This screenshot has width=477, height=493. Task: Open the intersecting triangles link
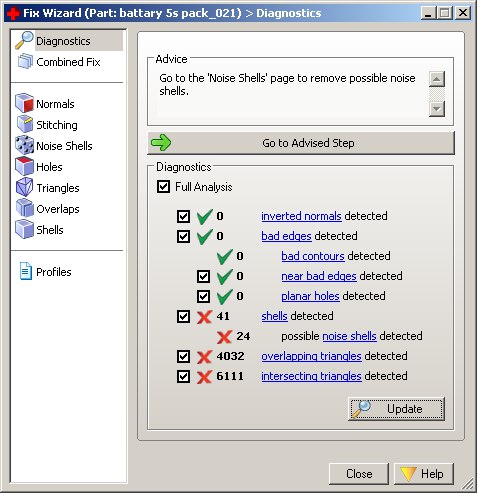tap(311, 376)
